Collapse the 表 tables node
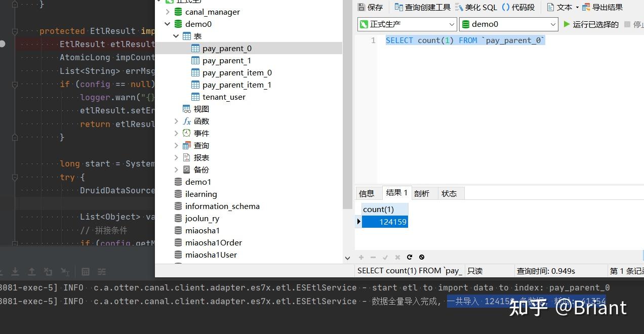The height and width of the screenshot is (334, 644). 176,36
